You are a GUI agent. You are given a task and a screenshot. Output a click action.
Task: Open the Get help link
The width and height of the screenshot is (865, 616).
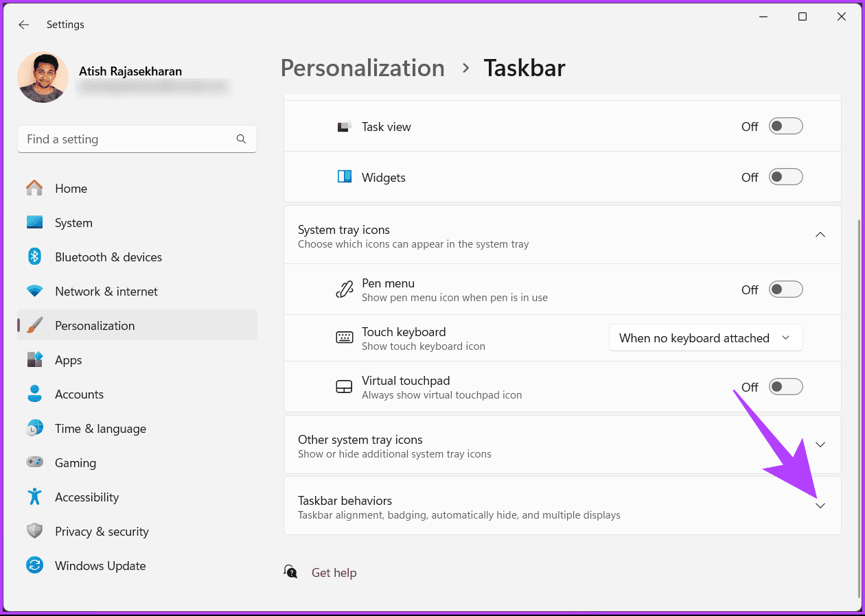point(334,572)
